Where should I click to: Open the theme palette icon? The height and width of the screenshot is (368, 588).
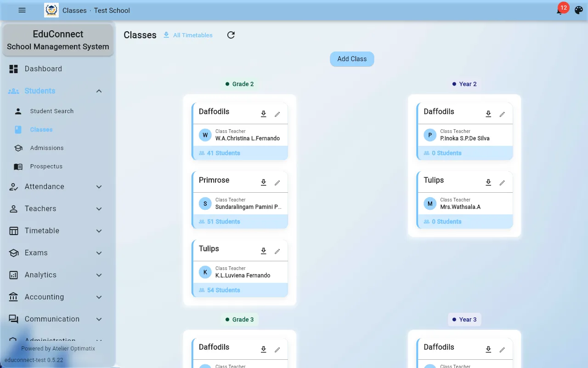(579, 10)
